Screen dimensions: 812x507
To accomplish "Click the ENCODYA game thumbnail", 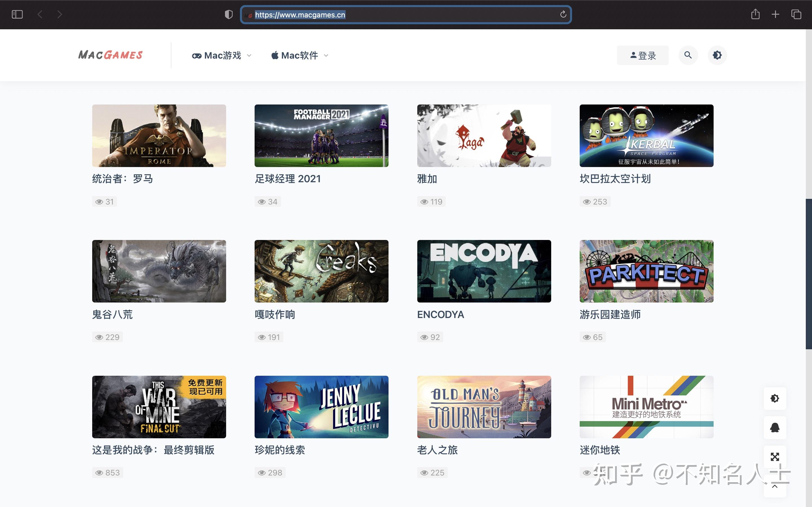I will (484, 271).
